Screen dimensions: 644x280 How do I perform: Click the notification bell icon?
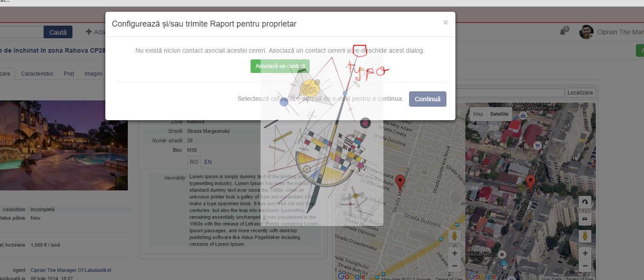tap(563, 32)
